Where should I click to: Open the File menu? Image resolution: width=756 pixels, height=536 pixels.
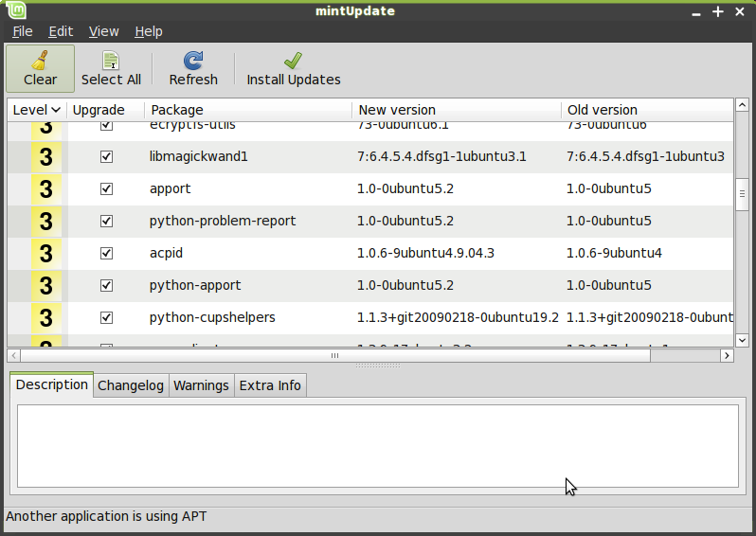point(23,31)
